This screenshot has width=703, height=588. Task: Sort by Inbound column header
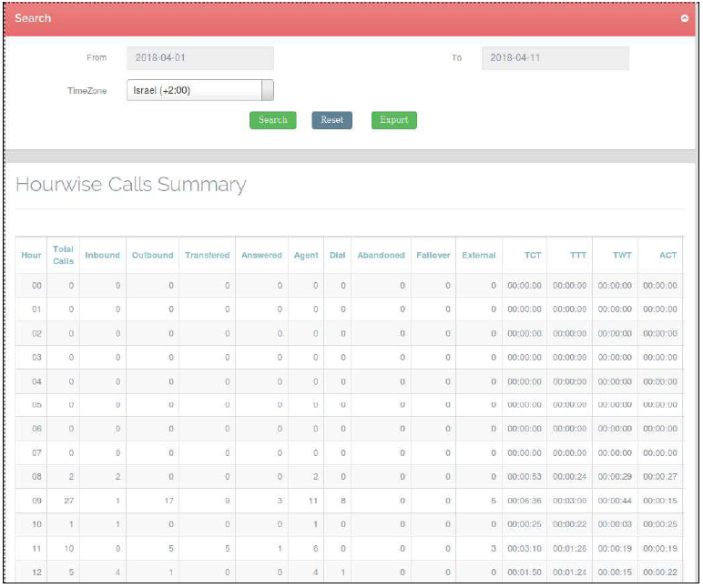[102, 255]
